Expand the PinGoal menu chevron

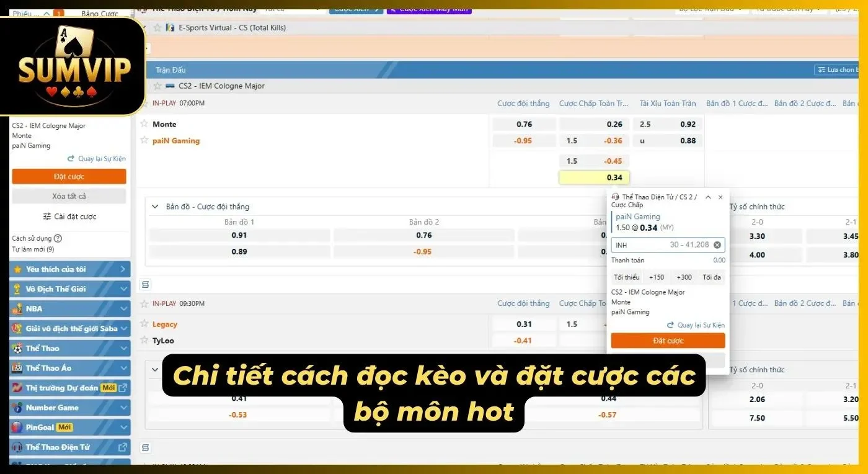123,427
